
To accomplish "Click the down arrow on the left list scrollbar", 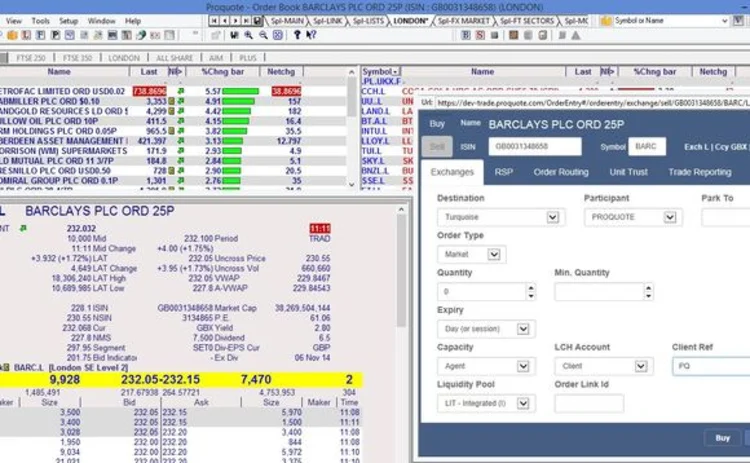I will coord(352,184).
